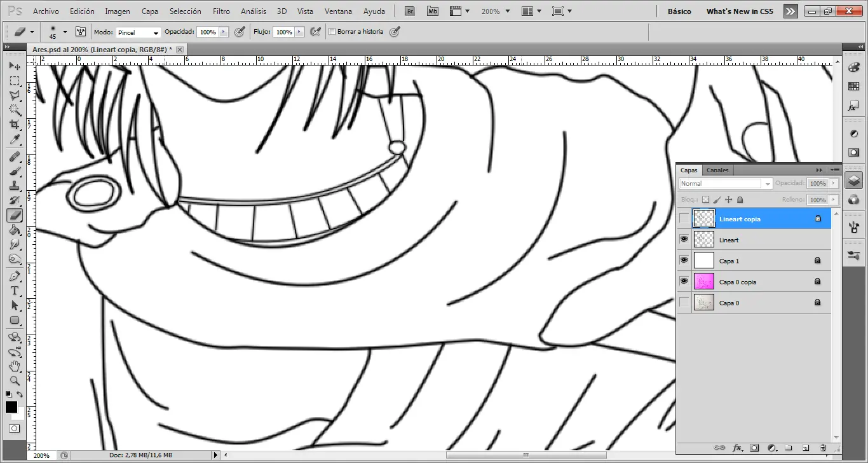Viewport: 868px width, 463px height.
Task: Open the brush preset picker arrow
Action: pyautogui.click(x=65, y=32)
